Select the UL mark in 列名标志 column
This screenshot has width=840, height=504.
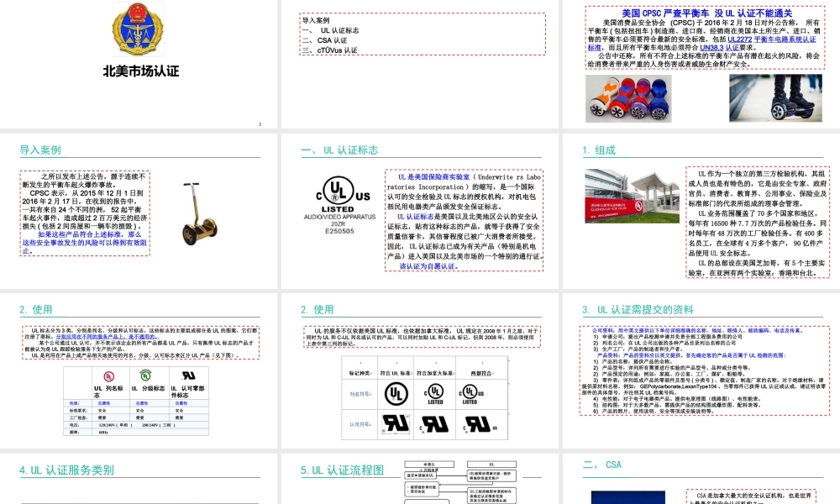click(109, 375)
